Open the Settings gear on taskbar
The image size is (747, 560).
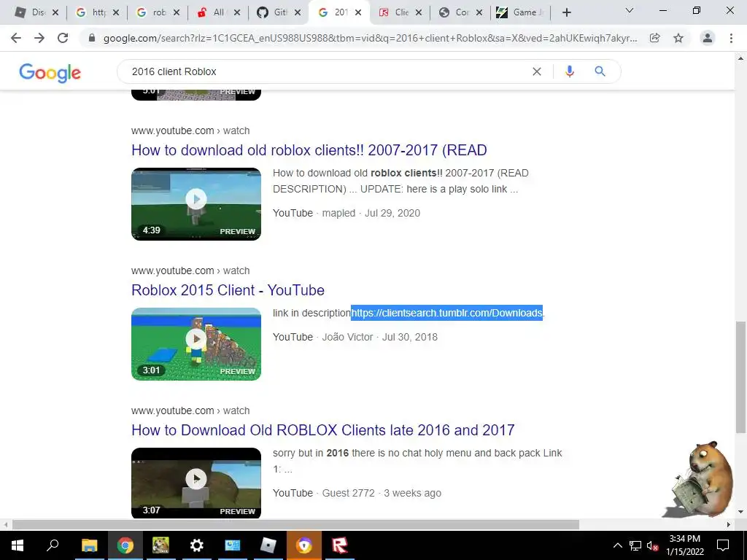(x=196, y=545)
